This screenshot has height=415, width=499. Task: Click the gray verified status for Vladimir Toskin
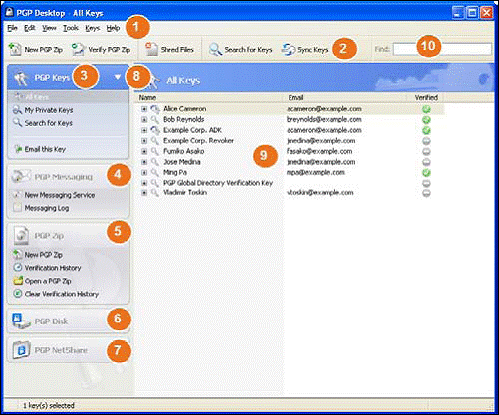(x=426, y=193)
